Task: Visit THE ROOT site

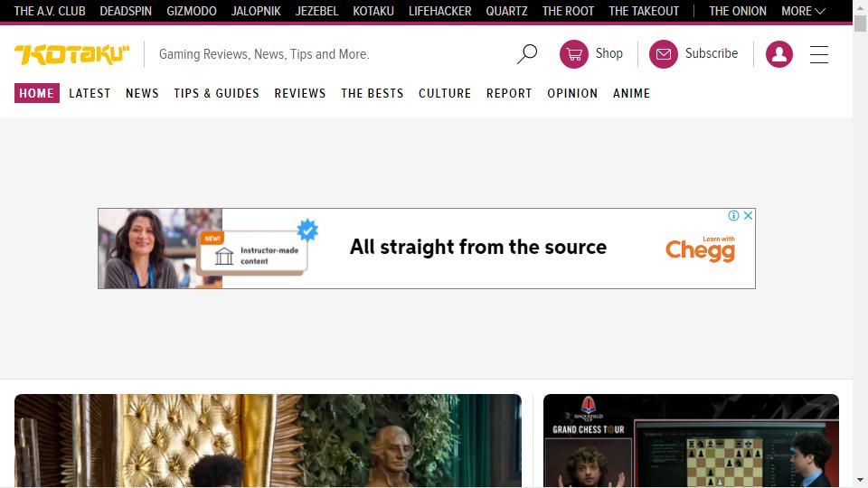Action: click(568, 11)
